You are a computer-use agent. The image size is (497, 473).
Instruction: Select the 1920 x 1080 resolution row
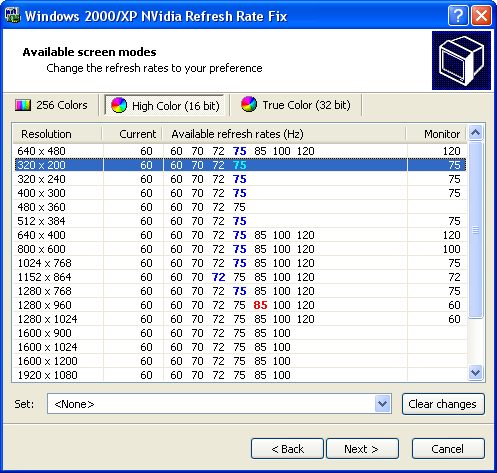(240, 375)
